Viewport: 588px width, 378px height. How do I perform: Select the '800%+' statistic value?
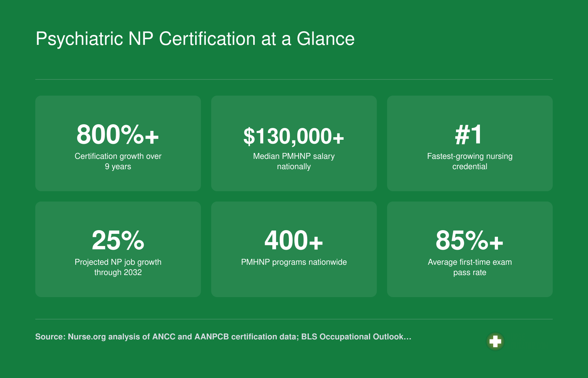[118, 135]
